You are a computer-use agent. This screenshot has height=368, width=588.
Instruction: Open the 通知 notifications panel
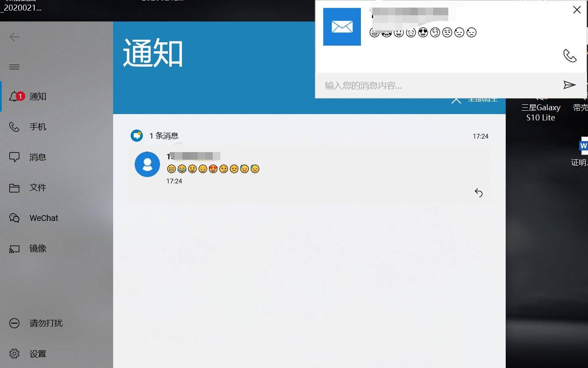(37, 96)
